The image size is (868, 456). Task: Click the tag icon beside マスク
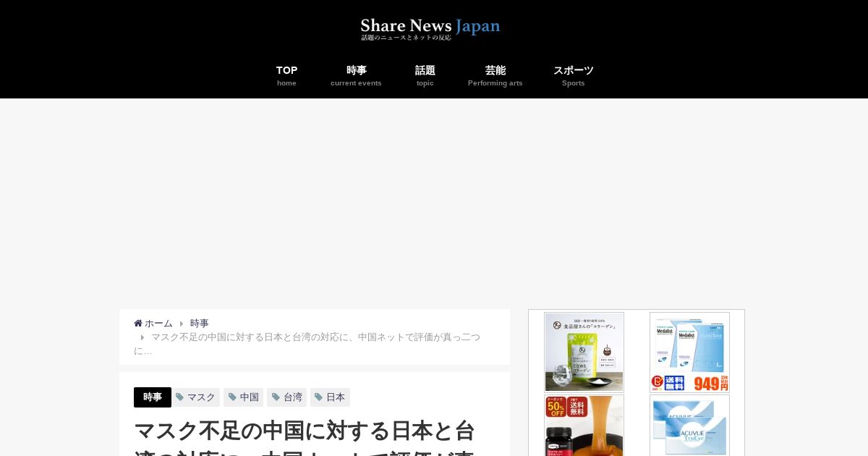point(179,397)
